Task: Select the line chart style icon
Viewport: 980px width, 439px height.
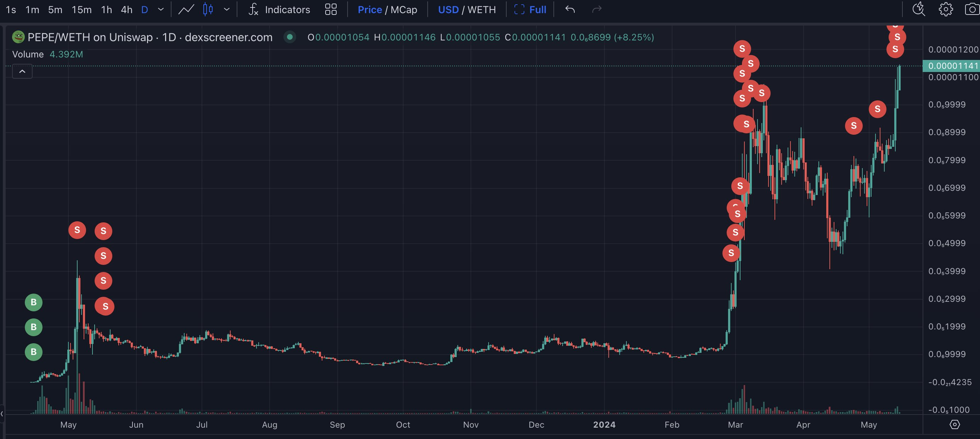Action: coord(186,10)
